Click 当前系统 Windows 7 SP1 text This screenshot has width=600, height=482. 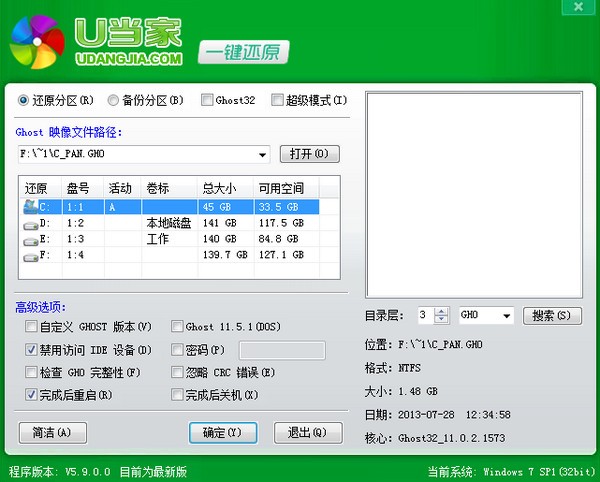click(x=512, y=472)
